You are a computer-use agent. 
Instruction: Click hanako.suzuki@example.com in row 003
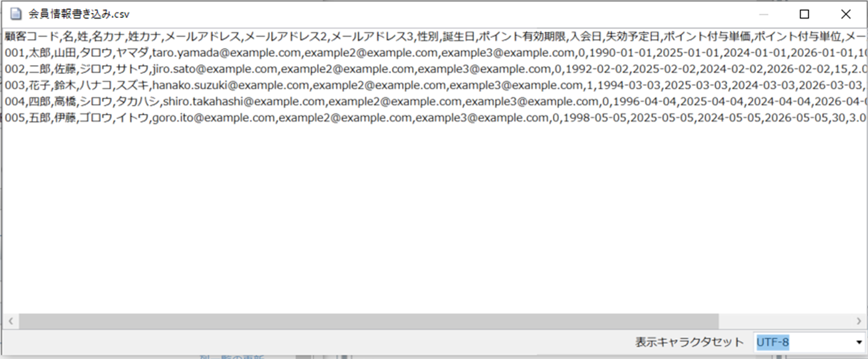(230, 85)
